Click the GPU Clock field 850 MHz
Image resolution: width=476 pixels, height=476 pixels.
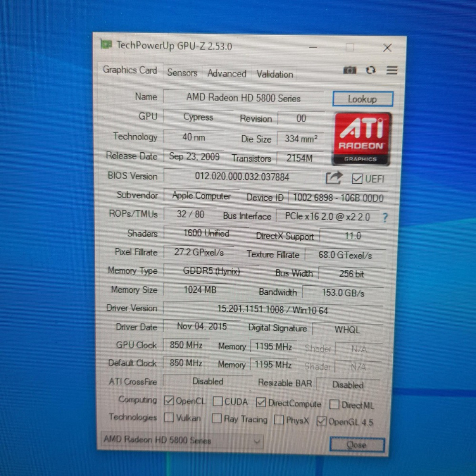(186, 345)
